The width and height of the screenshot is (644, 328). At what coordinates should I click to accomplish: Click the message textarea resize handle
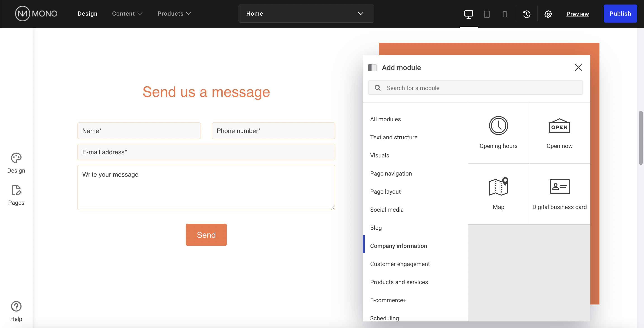click(332, 207)
